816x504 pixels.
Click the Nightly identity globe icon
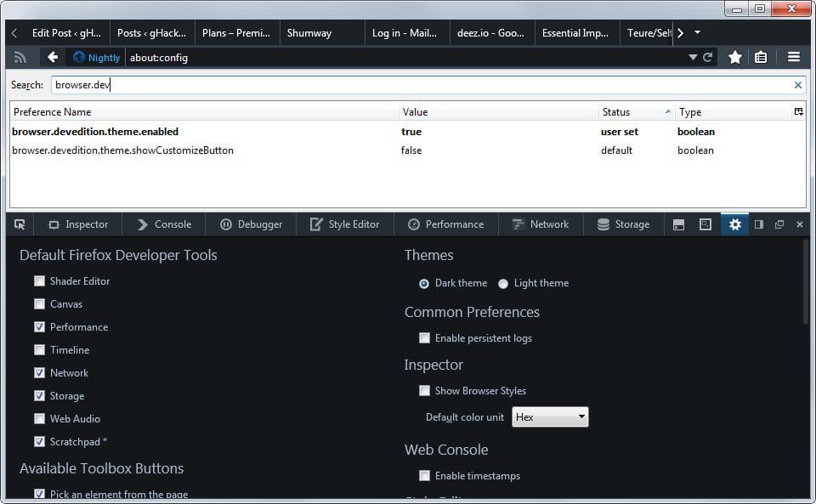click(78, 57)
